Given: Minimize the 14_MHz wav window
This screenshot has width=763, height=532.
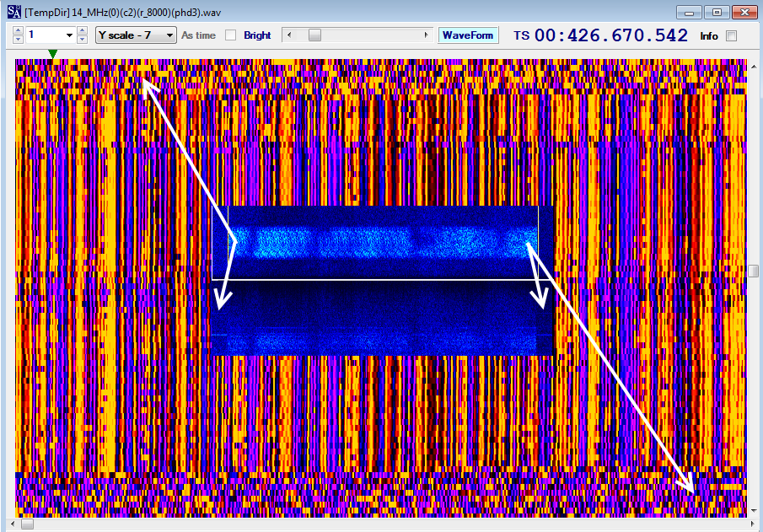Looking at the screenshot, I should (689, 12).
